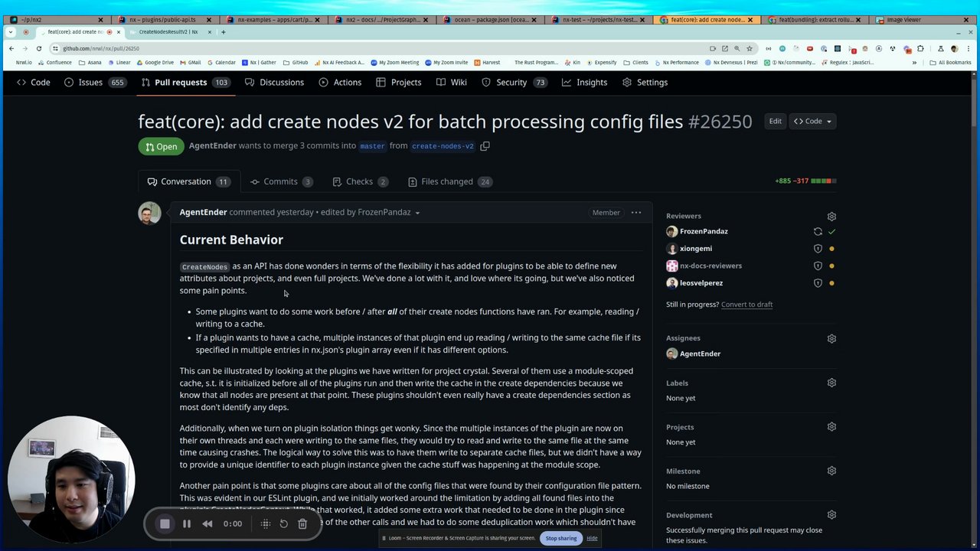Restart the Loom recording

point(283,524)
